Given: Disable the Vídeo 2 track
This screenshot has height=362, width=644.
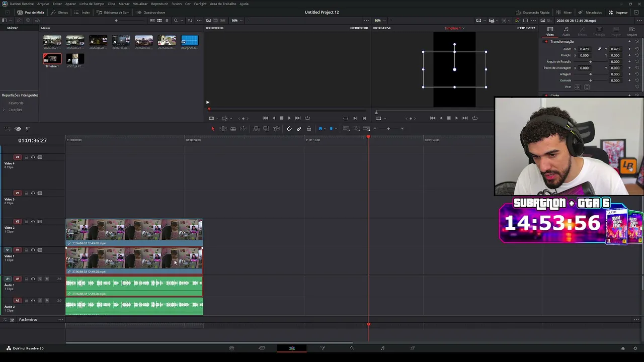Looking at the screenshot, I should point(40,222).
